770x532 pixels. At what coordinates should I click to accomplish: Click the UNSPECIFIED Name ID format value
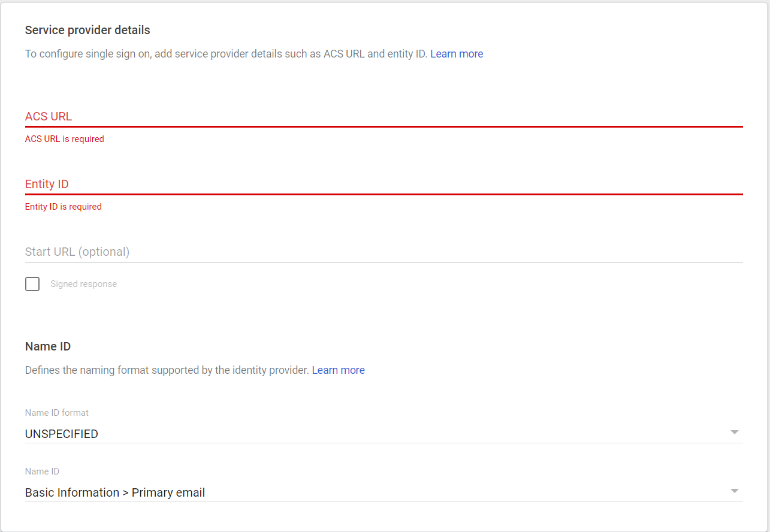pyautogui.click(x=62, y=434)
